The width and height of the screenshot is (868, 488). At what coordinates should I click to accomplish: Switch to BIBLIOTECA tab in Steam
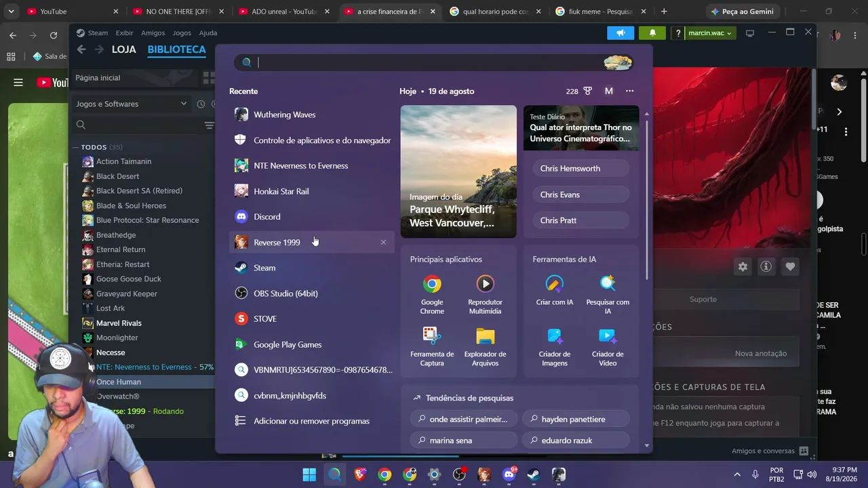pyautogui.click(x=176, y=49)
